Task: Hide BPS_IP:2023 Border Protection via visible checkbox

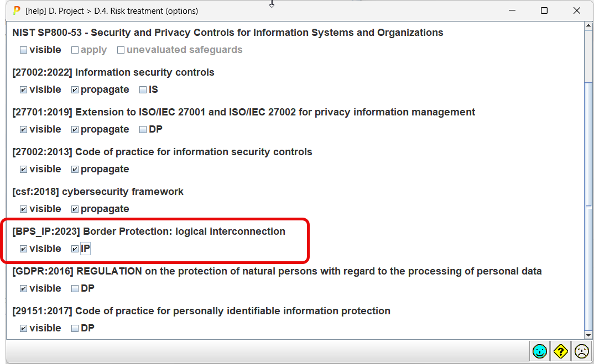Action: 23,249
